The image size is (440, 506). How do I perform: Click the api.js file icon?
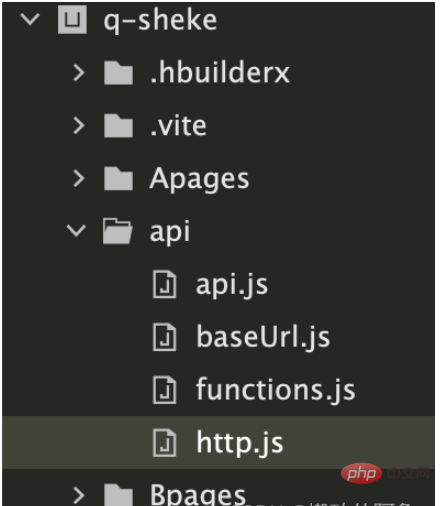pos(164,284)
